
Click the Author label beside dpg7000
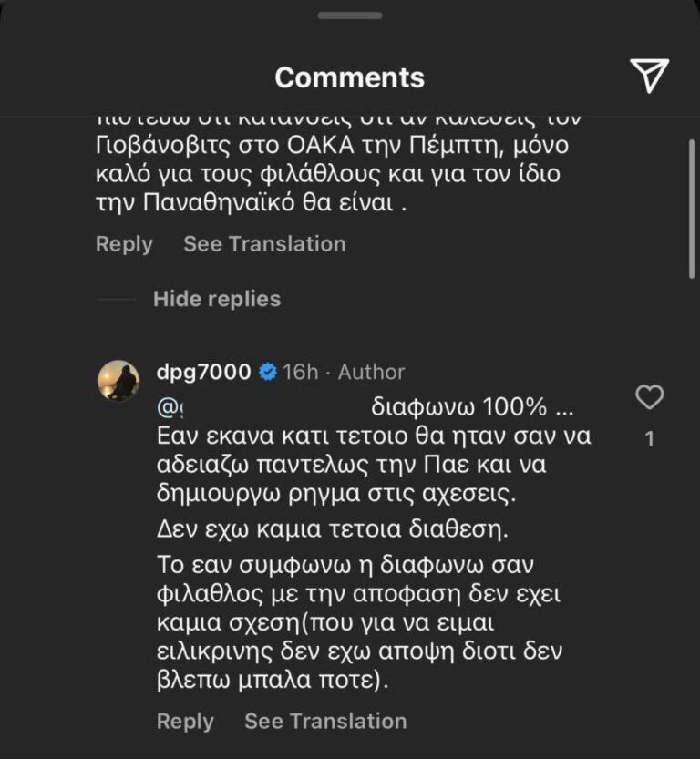click(x=371, y=372)
